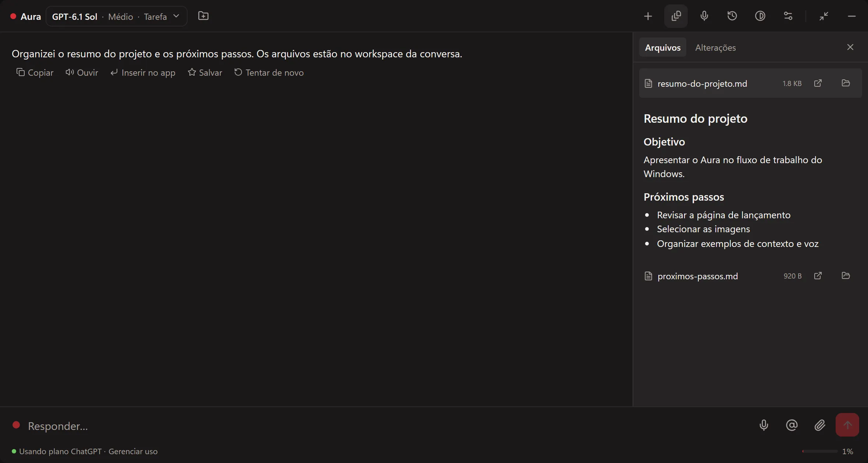868x463 pixels.
Task: Switch to the Arquivos tab
Action: pyautogui.click(x=663, y=47)
